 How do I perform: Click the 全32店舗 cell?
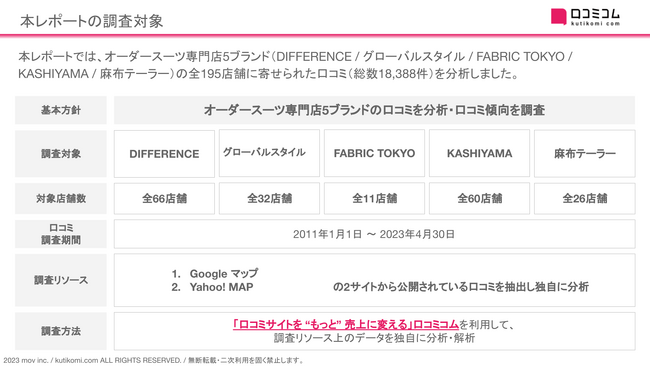tap(269, 199)
